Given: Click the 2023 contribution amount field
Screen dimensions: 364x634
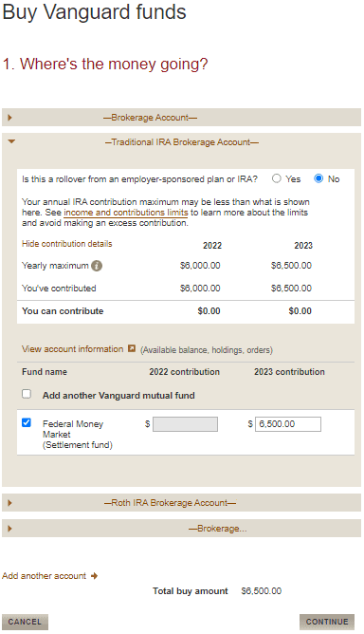Looking at the screenshot, I should click(x=288, y=424).
